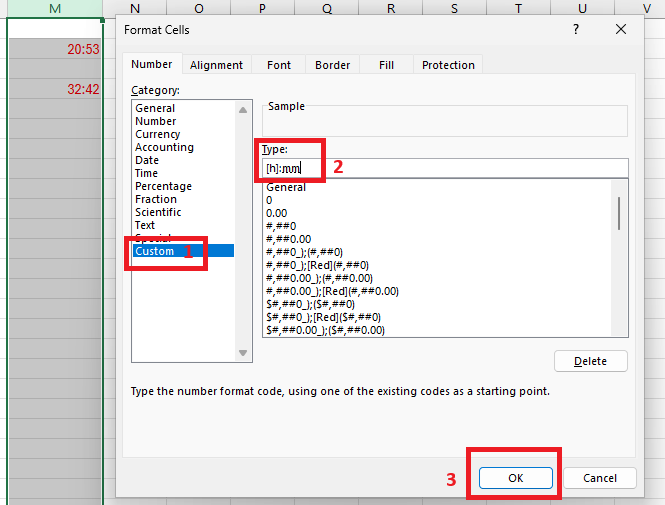This screenshot has height=505, width=665.
Task: Click cell showing 32:42
Action: [55, 89]
